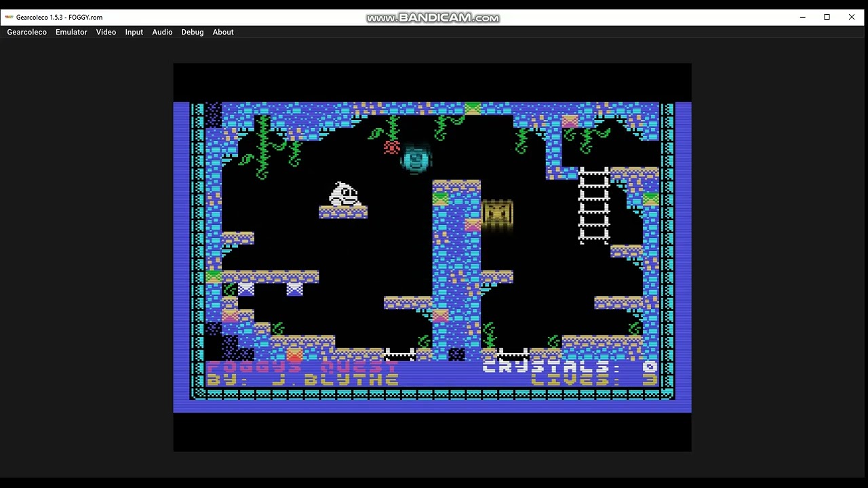Open the Debug menu
868x488 pixels.
tap(193, 32)
